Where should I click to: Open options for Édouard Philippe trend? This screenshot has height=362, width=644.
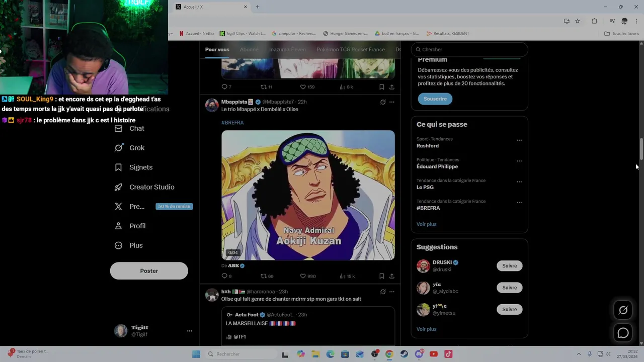tap(519, 161)
